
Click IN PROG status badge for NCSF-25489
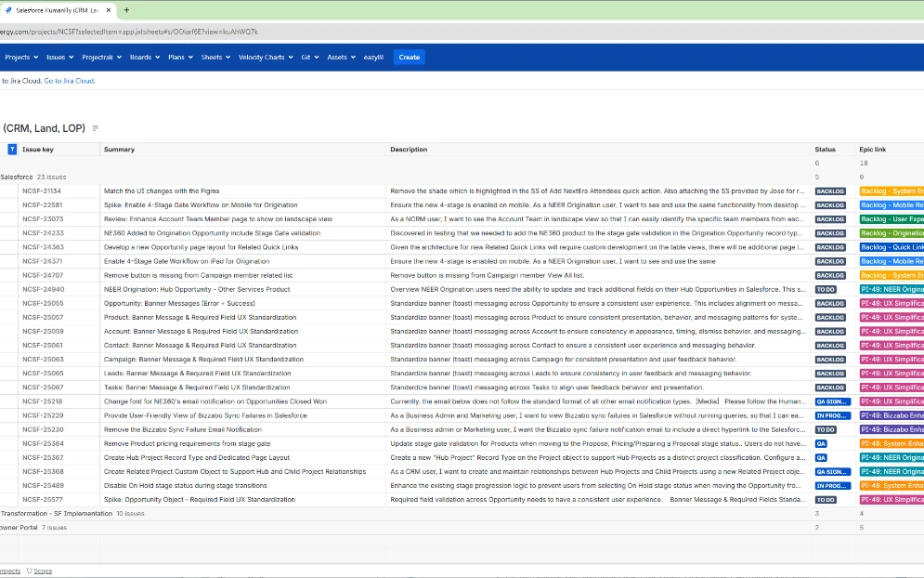tap(833, 486)
